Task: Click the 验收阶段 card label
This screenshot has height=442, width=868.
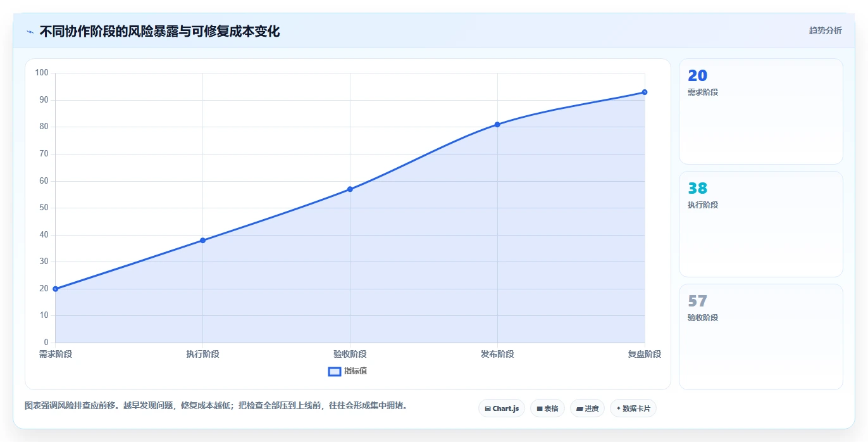Action: pyautogui.click(x=703, y=318)
